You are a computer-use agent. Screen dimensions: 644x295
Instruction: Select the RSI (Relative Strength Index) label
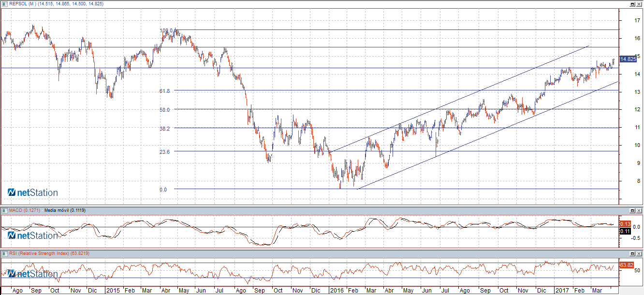(x=40, y=253)
